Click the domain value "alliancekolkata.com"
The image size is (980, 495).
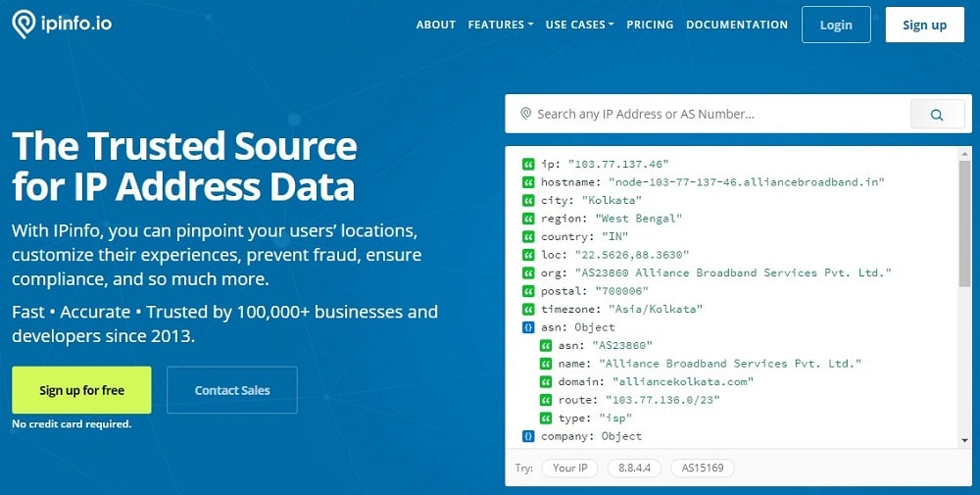click(x=683, y=382)
